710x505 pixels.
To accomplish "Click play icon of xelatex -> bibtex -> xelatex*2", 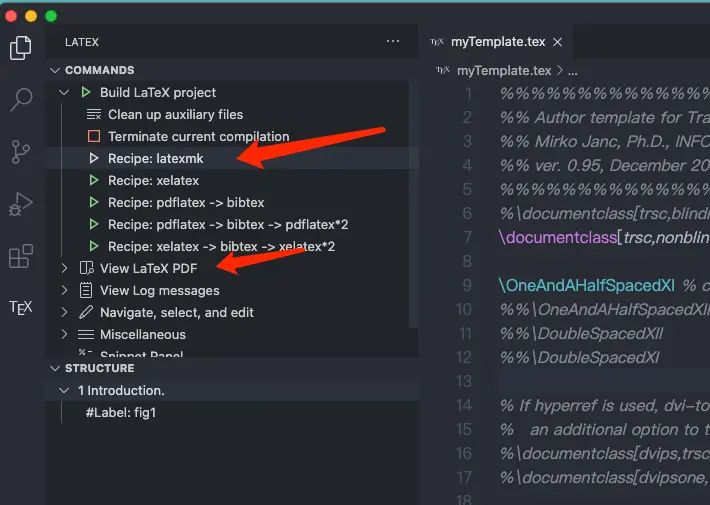I will coord(94,246).
